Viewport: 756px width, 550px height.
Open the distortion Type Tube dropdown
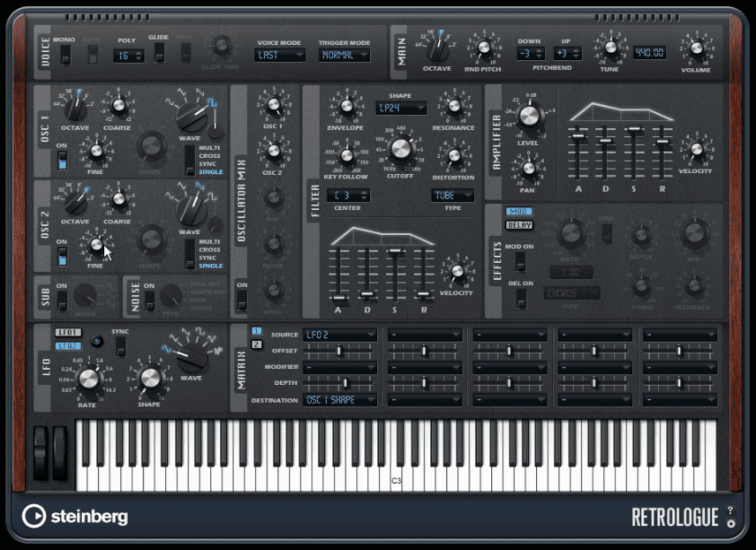[452, 195]
